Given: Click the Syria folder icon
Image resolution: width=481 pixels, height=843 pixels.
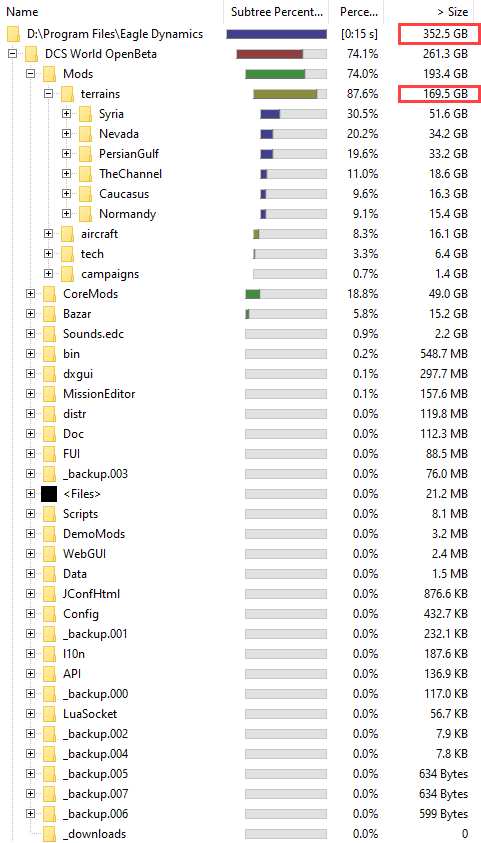Looking at the screenshot, I should click(85, 114).
